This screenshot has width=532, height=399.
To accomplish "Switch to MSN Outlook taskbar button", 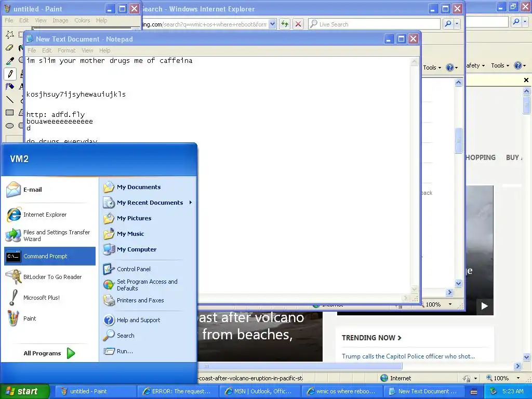I will (260, 391).
